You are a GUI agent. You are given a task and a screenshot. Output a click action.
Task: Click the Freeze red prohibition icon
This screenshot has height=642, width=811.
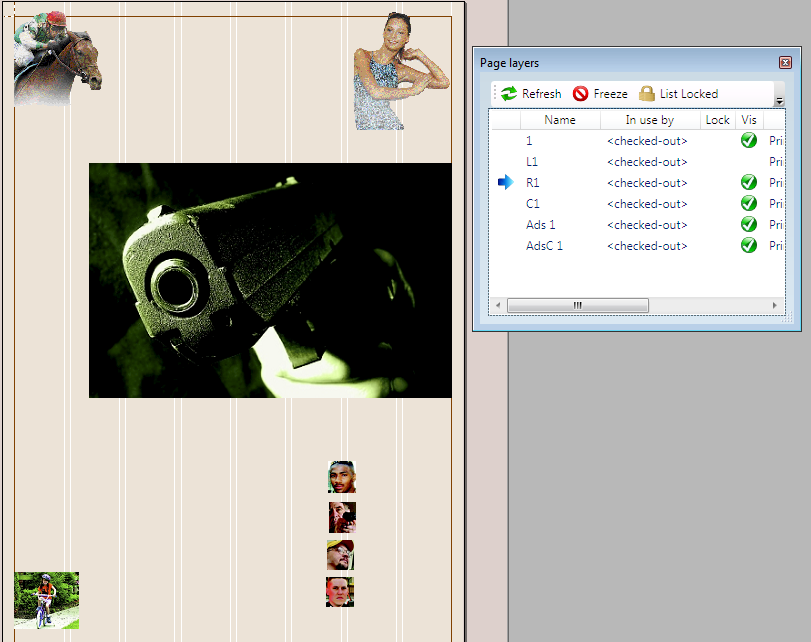click(580, 94)
